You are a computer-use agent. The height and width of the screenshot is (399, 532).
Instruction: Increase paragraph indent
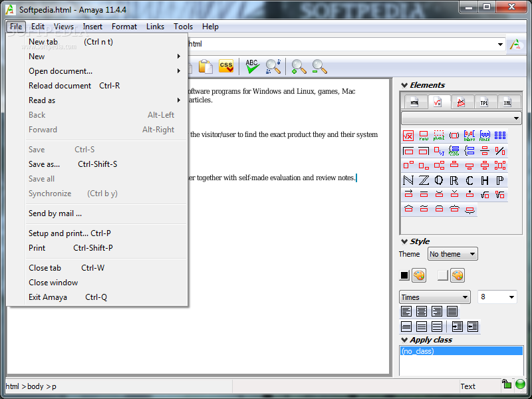click(457, 327)
